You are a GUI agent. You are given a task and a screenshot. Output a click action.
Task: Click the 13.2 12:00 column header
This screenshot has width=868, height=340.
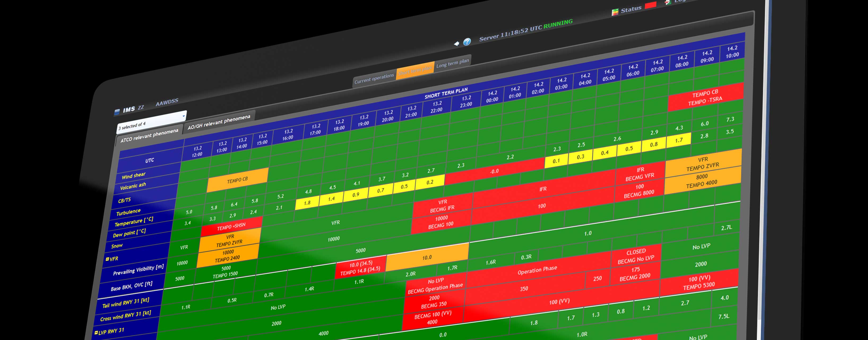(x=197, y=151)
